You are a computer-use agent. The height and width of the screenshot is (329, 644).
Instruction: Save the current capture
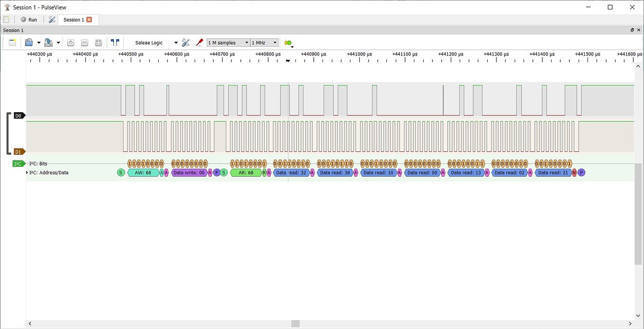[x=48, y=42]
